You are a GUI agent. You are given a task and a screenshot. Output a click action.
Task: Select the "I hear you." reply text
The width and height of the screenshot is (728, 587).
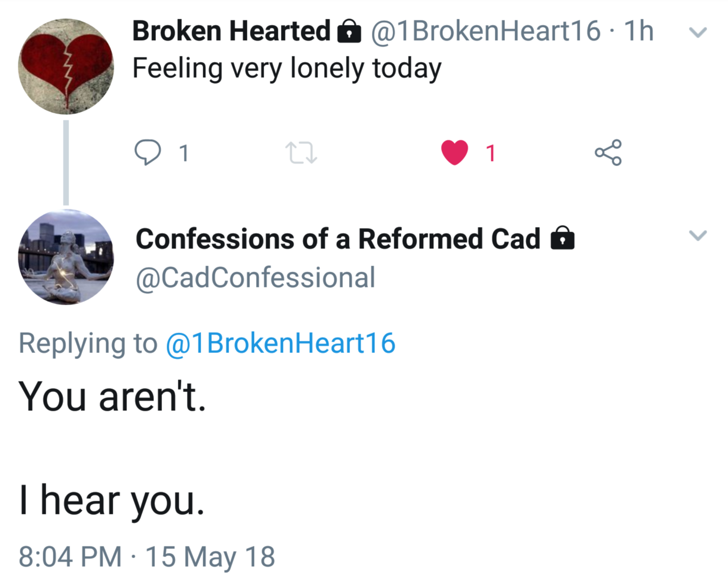tap(112, 500)
